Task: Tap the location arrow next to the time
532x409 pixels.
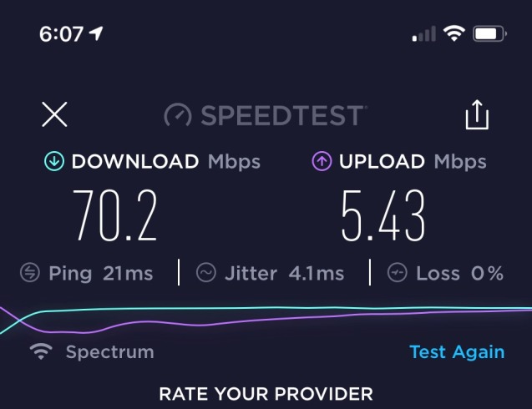Action: (96, 33)
